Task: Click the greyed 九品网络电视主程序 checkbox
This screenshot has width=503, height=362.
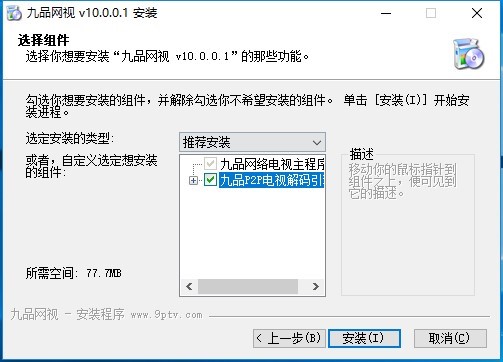Action: [x=210, y=164]
